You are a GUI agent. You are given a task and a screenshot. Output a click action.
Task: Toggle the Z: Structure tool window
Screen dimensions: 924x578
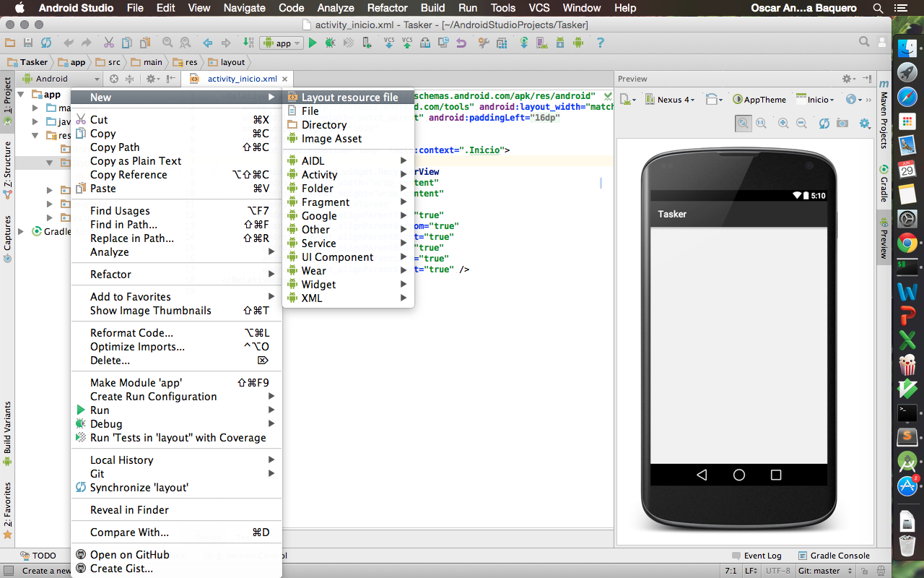[x=8, y=171]
